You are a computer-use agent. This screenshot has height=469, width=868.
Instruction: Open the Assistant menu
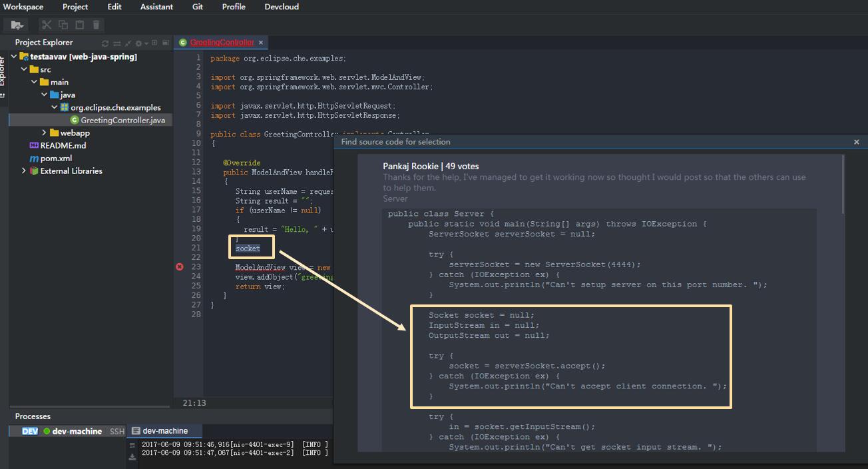(x=156, y=7)
